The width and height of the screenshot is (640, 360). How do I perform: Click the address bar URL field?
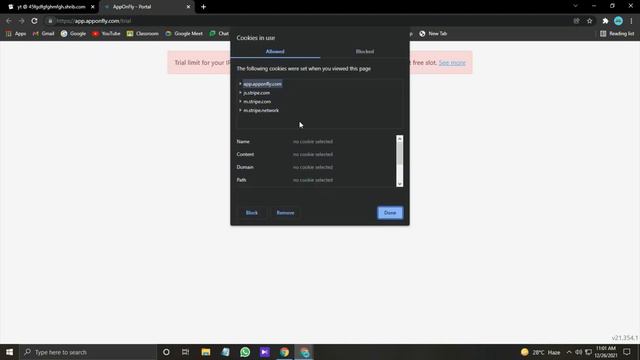click(x=310, y=21)
